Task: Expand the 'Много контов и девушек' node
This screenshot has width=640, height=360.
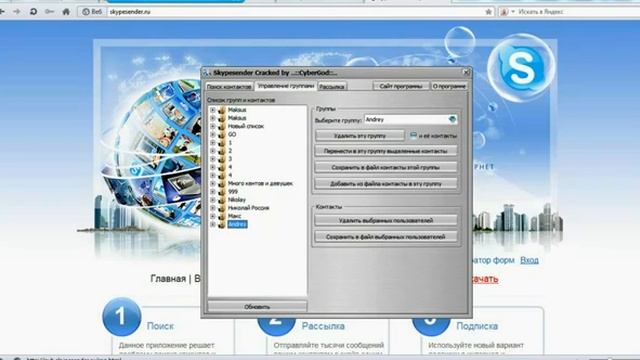Action: 213,183
